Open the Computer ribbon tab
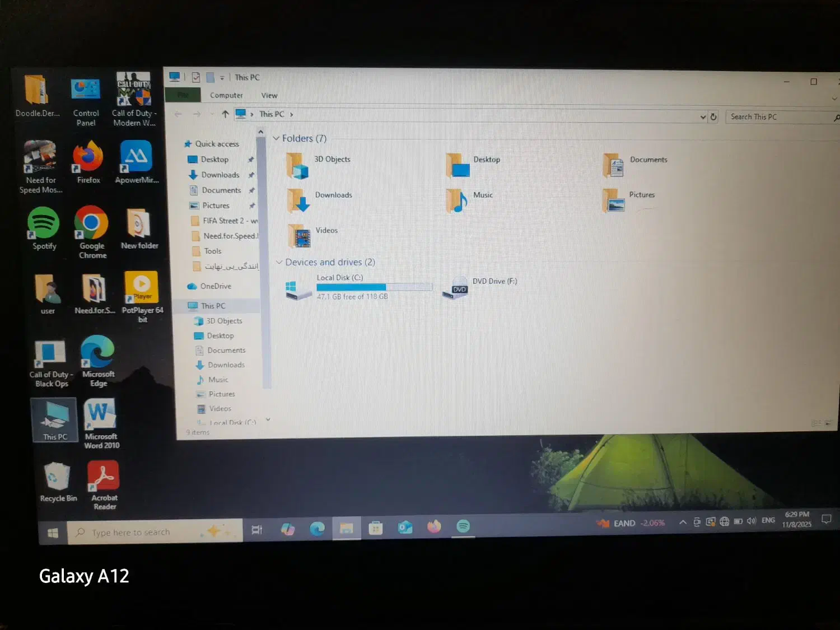The image size is (840, 630). (226, 95)
